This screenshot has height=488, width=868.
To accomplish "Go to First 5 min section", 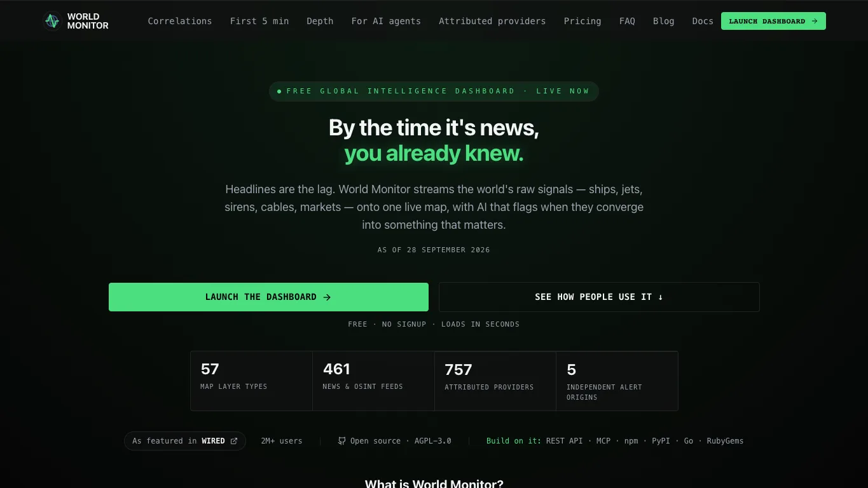I will click(x=259, y=21).
